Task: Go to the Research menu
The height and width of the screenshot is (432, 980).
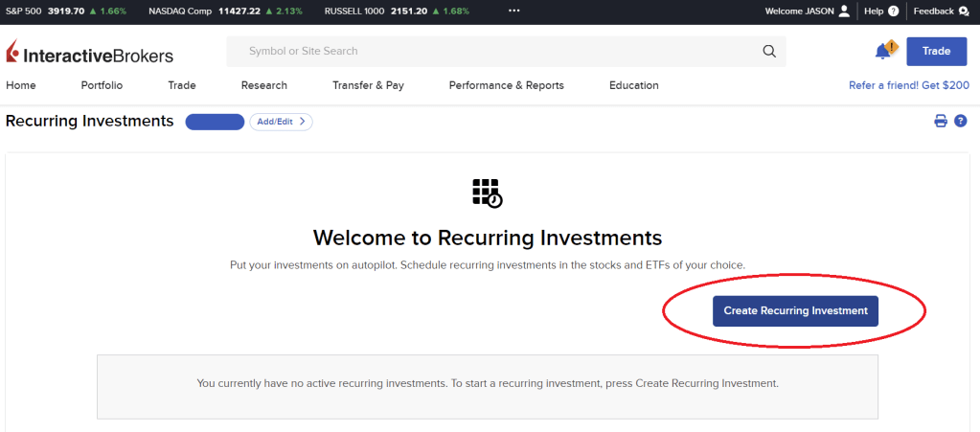Action: pos(264,85)
